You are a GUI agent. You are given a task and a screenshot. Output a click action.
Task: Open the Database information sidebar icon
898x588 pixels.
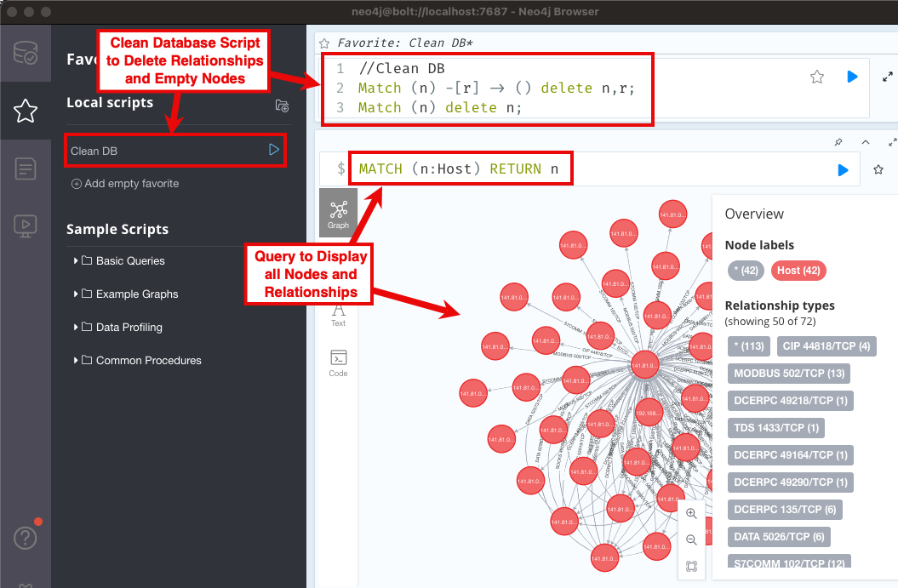pyautogui.click(x=26, y=53)
